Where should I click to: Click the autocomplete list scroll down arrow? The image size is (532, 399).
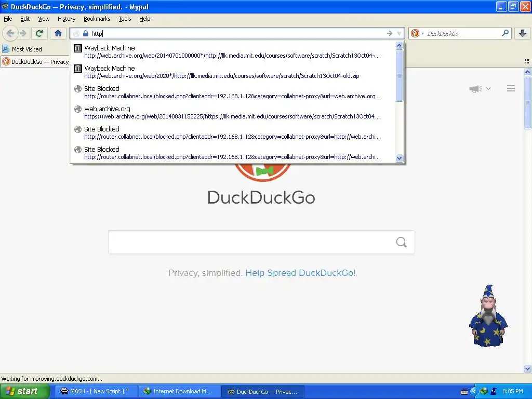click(x=400, y=158)
